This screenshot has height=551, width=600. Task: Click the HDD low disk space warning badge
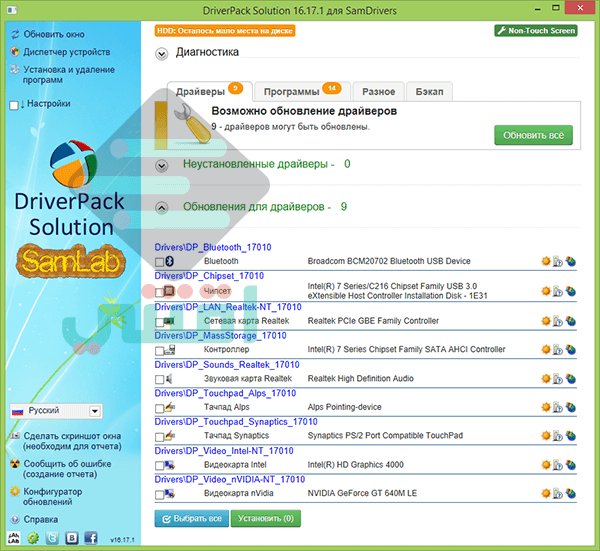[x=225, y=31]
